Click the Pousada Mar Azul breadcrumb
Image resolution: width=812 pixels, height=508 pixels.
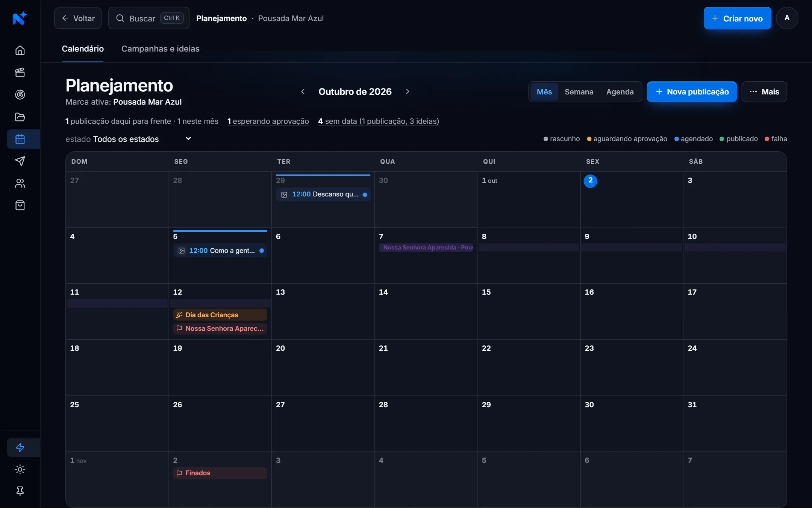[291, 18]
